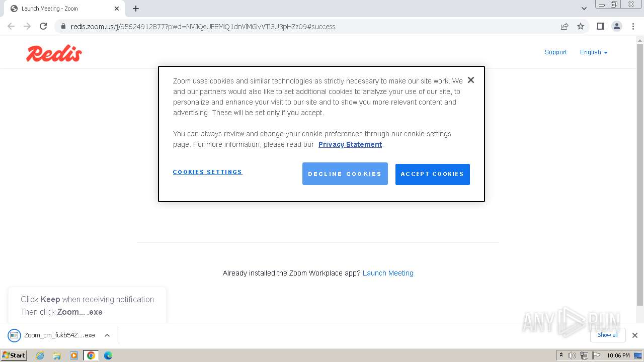Click the browser back arrow
This screenshot has height=362, width=644.
pyautogui.click(x=11, y=26)
